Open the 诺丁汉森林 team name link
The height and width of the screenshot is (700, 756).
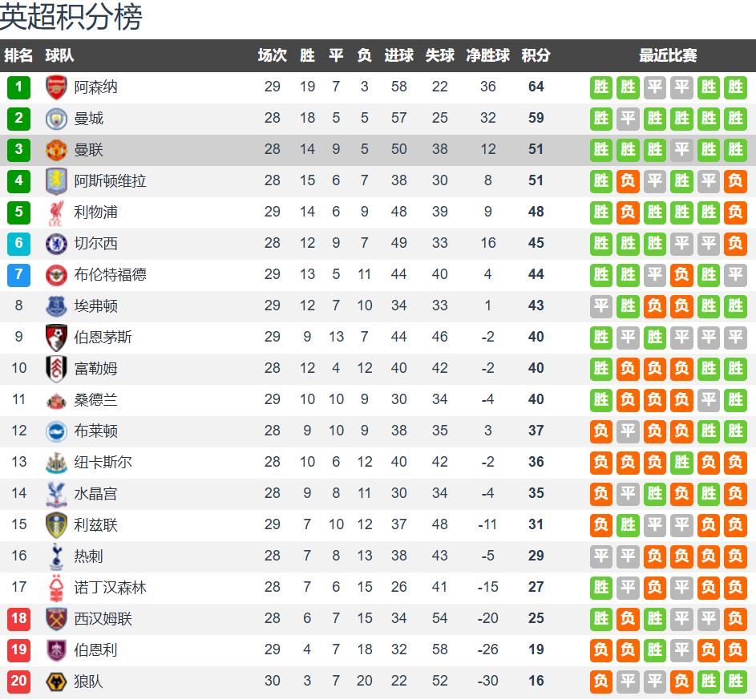(x=110, y=587)
